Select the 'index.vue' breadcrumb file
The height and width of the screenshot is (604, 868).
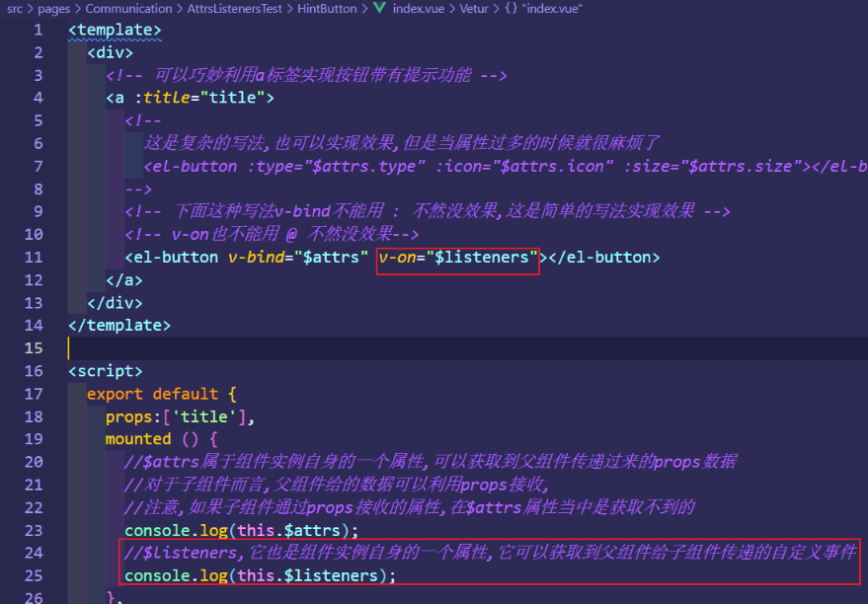coord(418,9)
